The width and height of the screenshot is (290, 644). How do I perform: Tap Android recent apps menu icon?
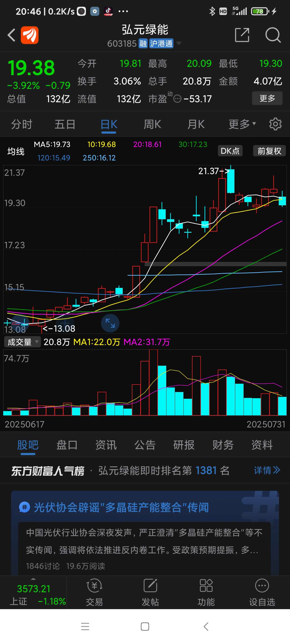pos(85,627)
